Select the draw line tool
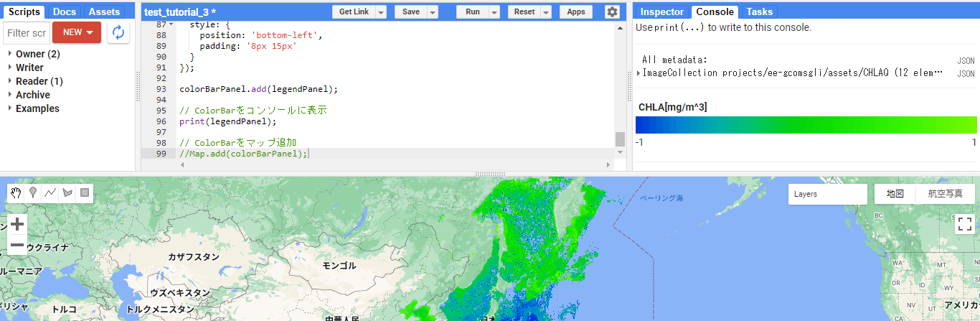This screenshot has height=321, width=980. click(50, 193)
